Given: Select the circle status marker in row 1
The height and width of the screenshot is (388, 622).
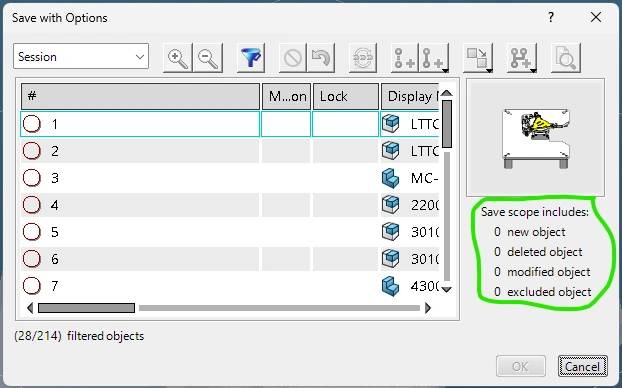Looking at the screenshot, I should (x=32, y=124).
